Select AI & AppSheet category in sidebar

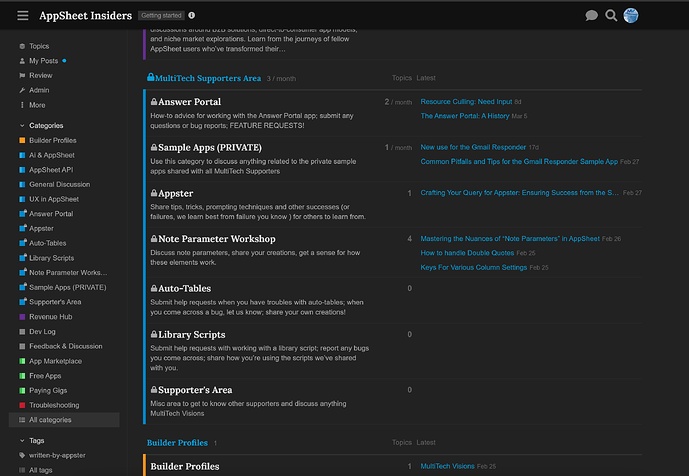point(52,155)
